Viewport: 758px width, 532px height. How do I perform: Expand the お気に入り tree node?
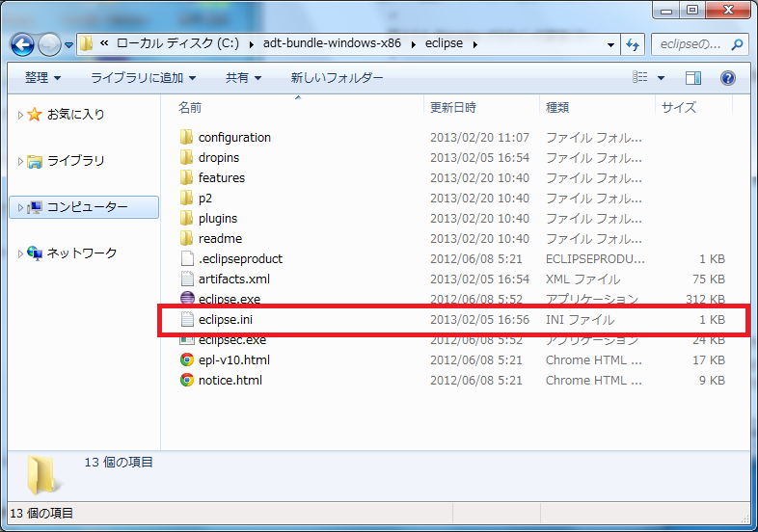[x=20, y=115]
